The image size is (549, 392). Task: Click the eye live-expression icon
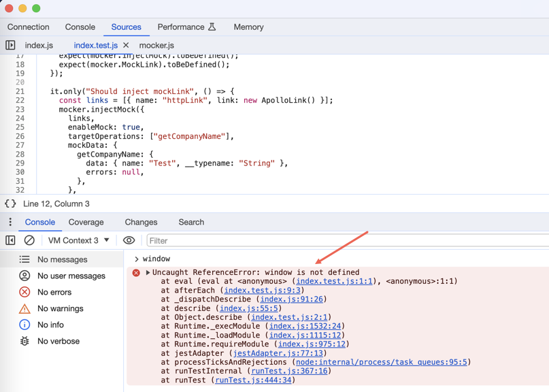[129, 240]
